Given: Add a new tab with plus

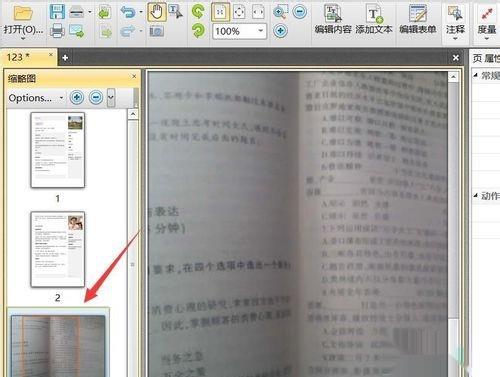Looking at the screenshot, I should pyautogui.click(x=65, y=58).
